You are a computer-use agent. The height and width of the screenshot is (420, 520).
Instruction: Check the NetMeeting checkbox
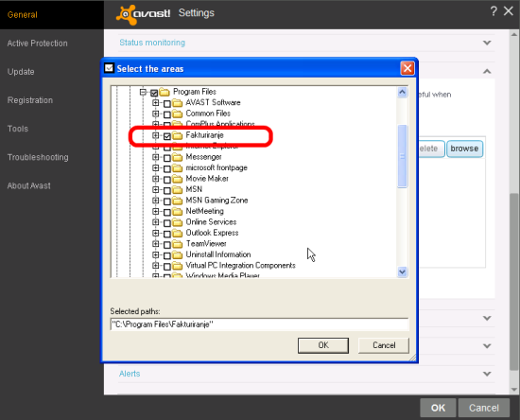pos(167,212)
